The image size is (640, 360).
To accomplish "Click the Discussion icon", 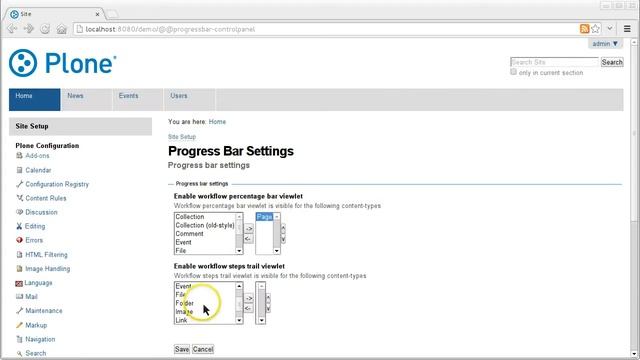I will (x=19, y=212).
